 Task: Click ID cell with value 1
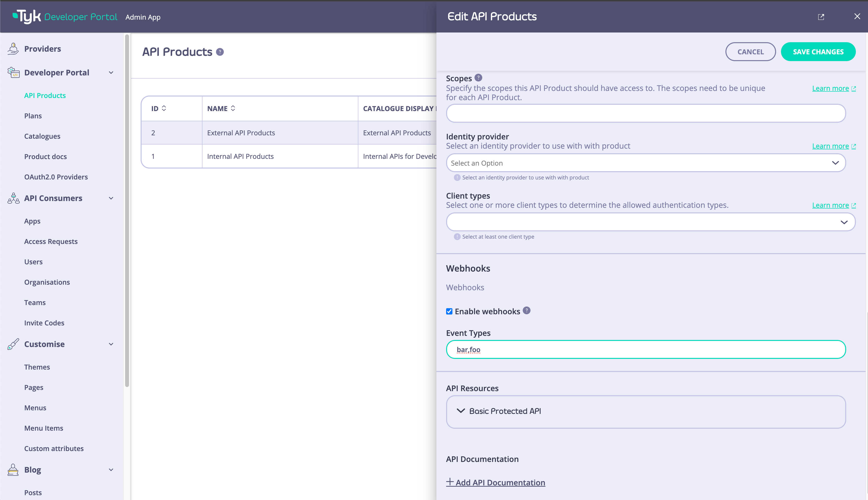click(172, 156)
